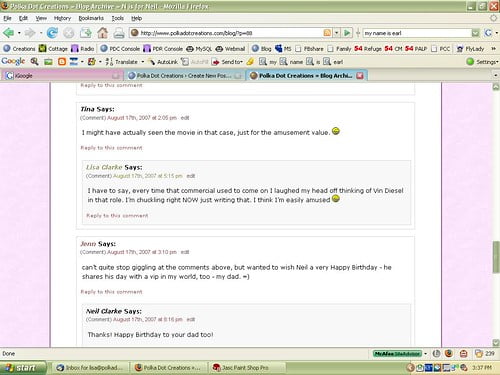The height and width of the screenshot is (375, 500).
Task: Click the Forward navigation arrow
Action: pos(30,33)
